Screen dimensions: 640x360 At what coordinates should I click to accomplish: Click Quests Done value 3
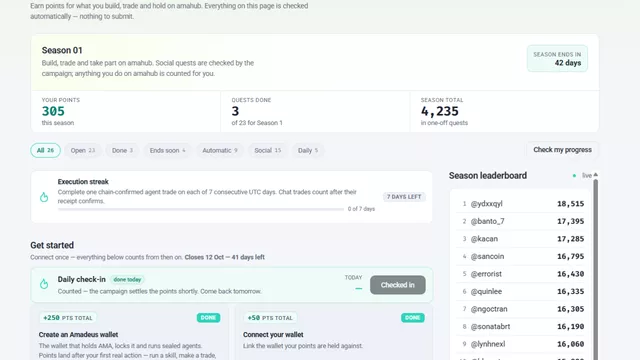[235, 111]
